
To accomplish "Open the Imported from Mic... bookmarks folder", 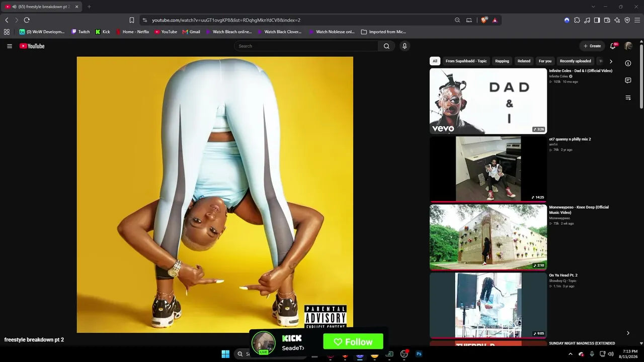I will pos(383,32).
